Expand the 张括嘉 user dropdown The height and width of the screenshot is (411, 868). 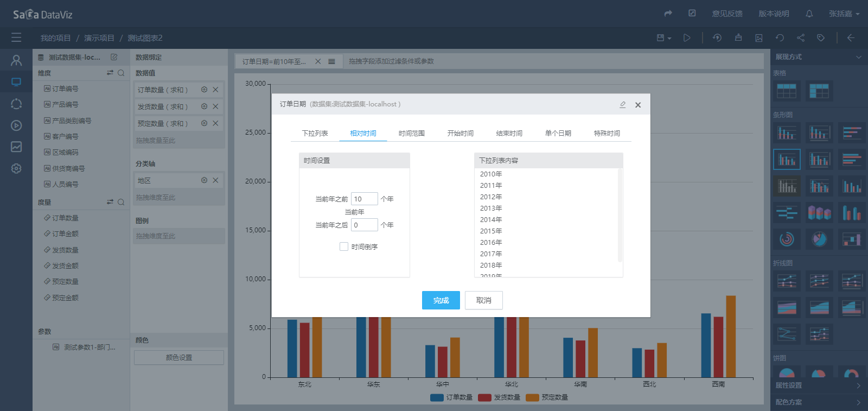point(844,14)
